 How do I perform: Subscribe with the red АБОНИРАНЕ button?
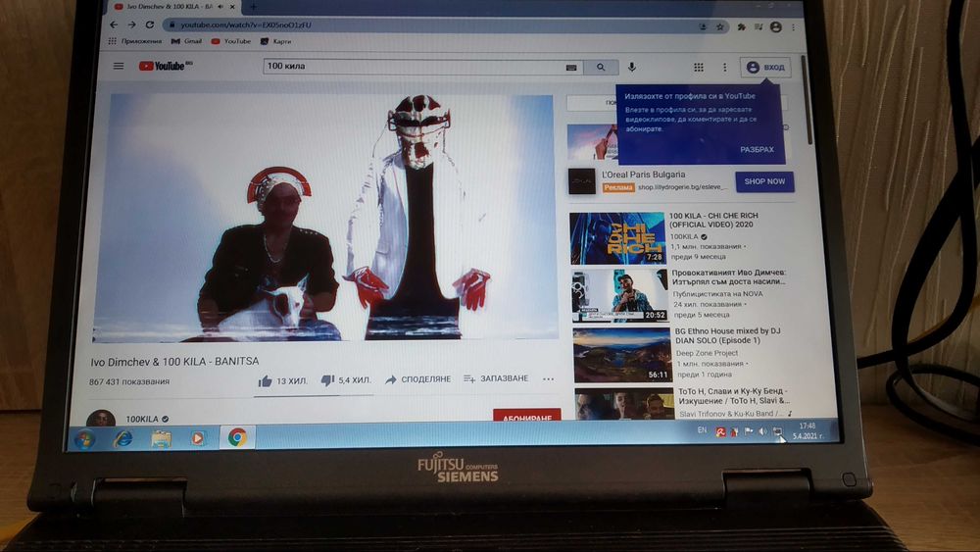[x=527, y=416]
